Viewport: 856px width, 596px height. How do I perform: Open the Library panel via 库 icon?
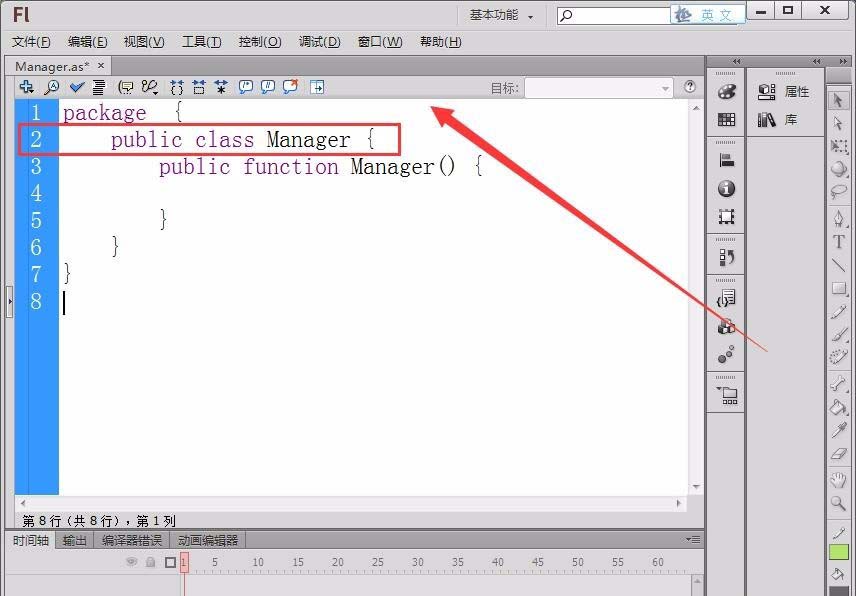pyautogui.click(x=766, y=120)
